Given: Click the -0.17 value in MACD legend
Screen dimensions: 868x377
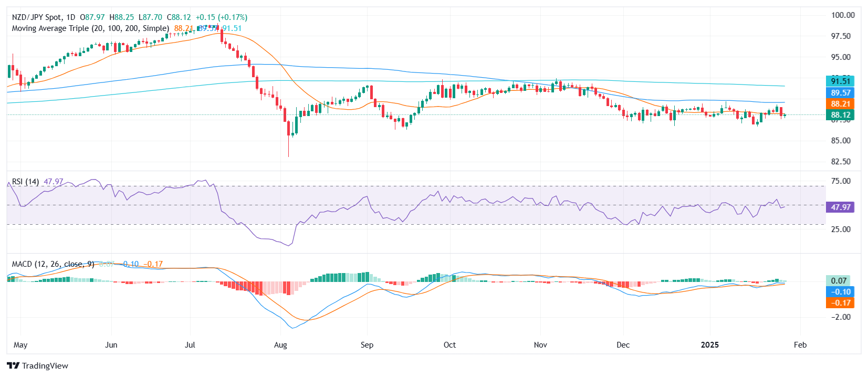Looking at the screenshot, I should coord(153,264).
